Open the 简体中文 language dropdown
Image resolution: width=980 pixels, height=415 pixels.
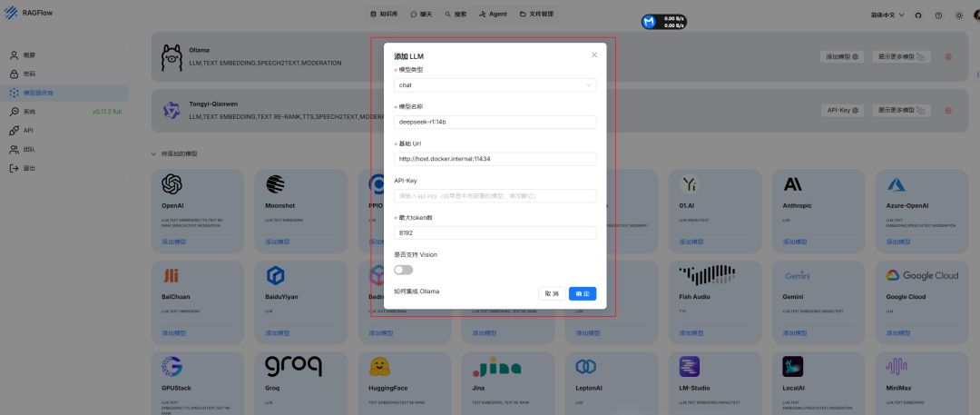tap(887, 15)
